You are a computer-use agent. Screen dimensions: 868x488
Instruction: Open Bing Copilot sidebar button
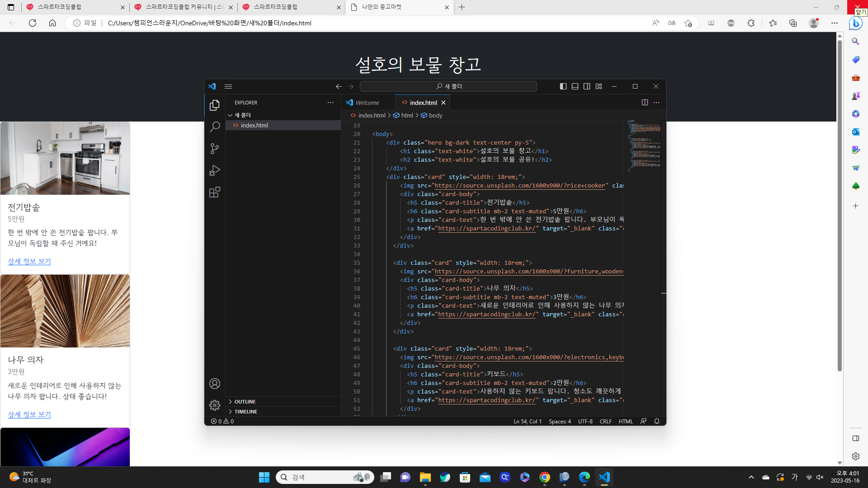pyautogui.click(x=855, y=23)
